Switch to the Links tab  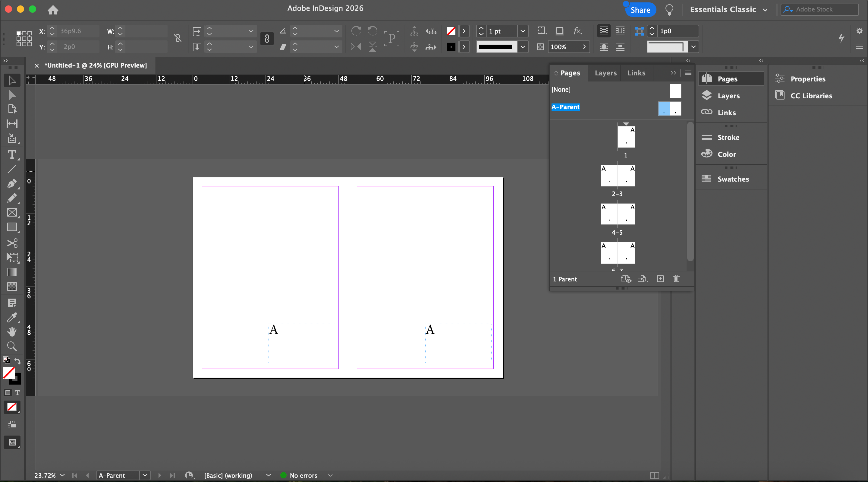(x=636, y=73)
